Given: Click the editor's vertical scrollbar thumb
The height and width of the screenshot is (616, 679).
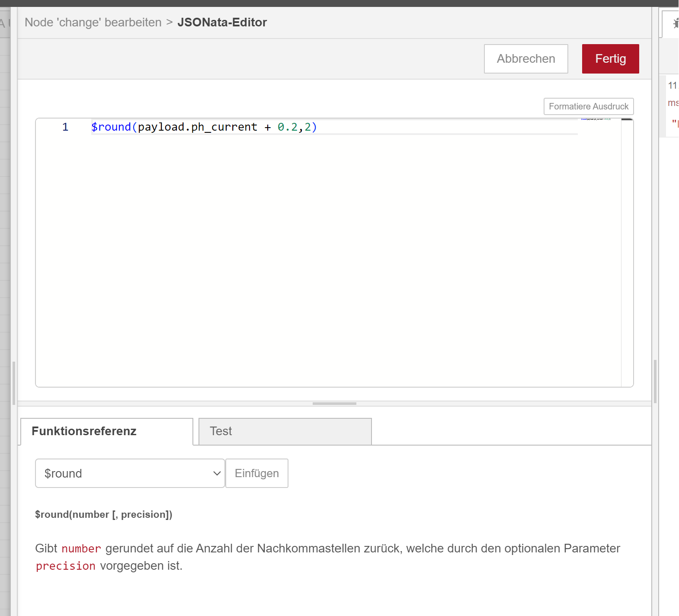Looking at the screenshot, I should [627, 120].
